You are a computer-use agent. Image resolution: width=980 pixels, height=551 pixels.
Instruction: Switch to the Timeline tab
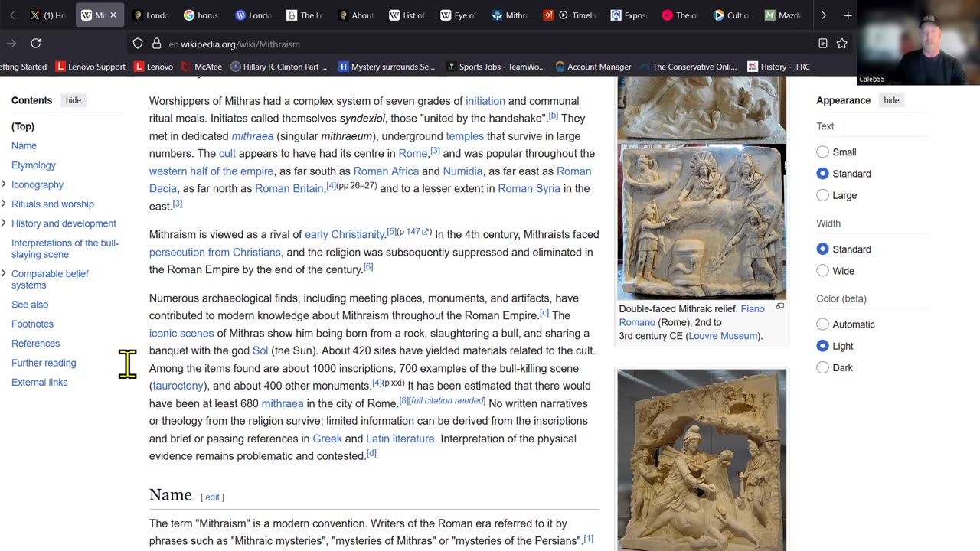[x=570, y=15]
